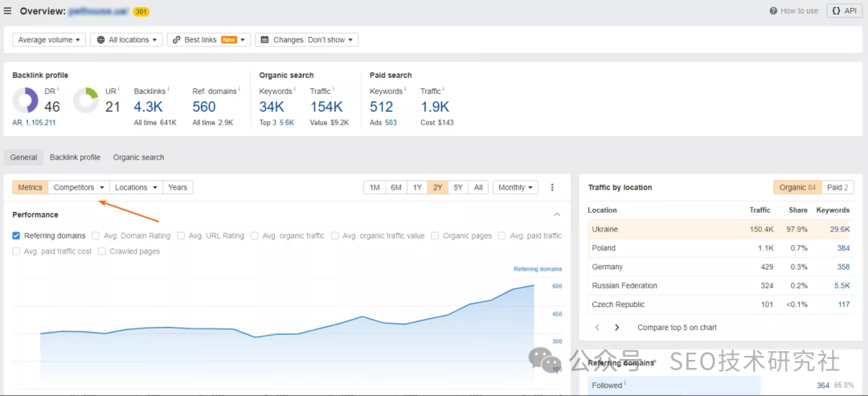Switch to the Backlink profile tab
The image size is (868, 396).
tap(75, 157)
